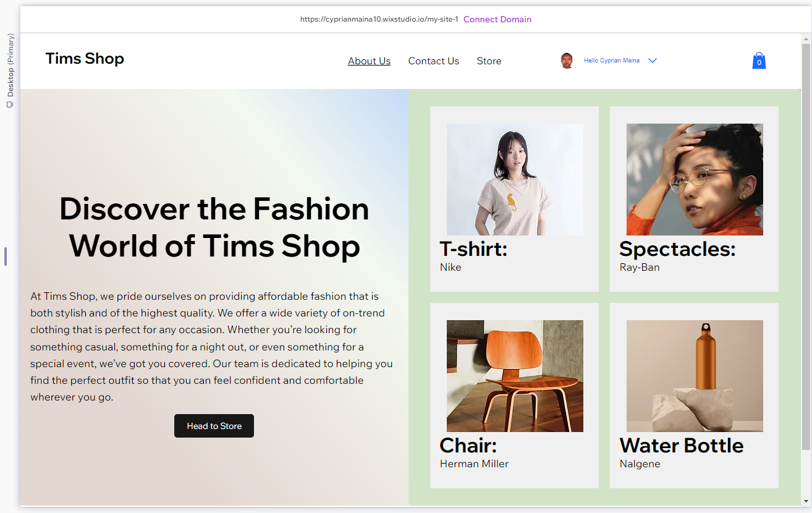
Task: Click the Nalgene brand label
Action: click(640, 464)
